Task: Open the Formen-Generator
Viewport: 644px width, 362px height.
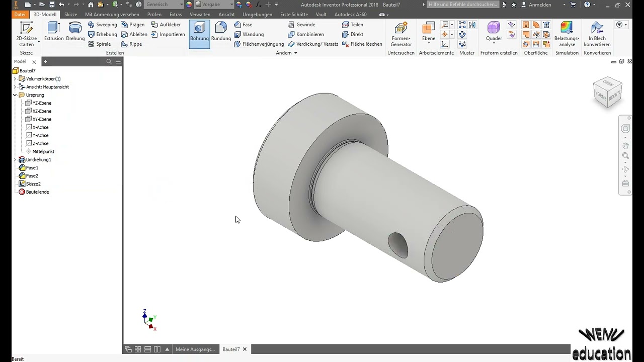Action: coord(401,34)
